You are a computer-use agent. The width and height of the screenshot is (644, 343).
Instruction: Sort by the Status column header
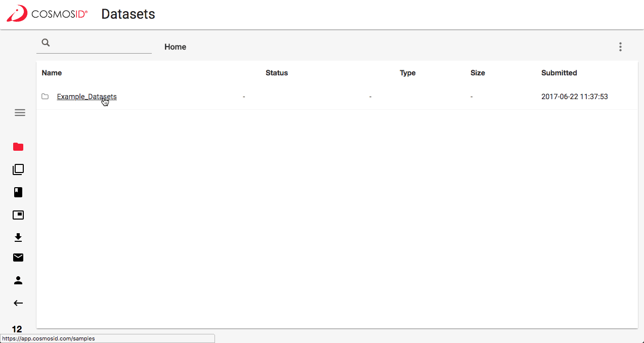[277, 73]
